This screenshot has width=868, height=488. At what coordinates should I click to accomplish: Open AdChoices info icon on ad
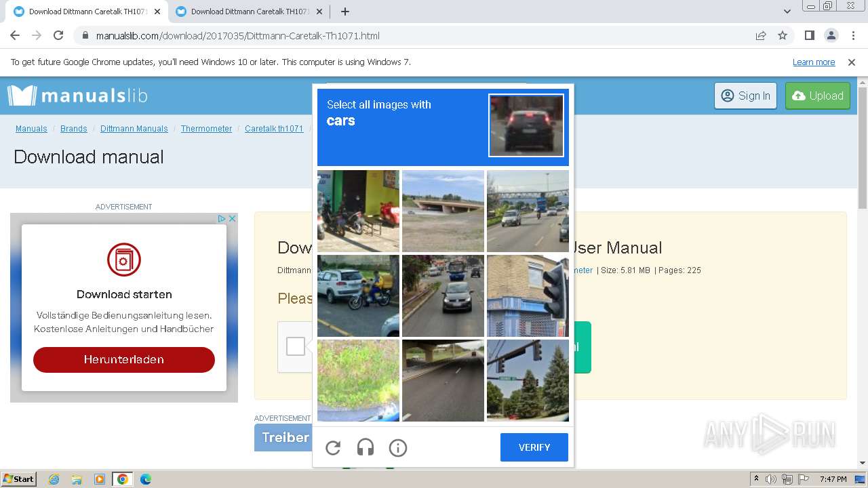(x=221, y=218)
